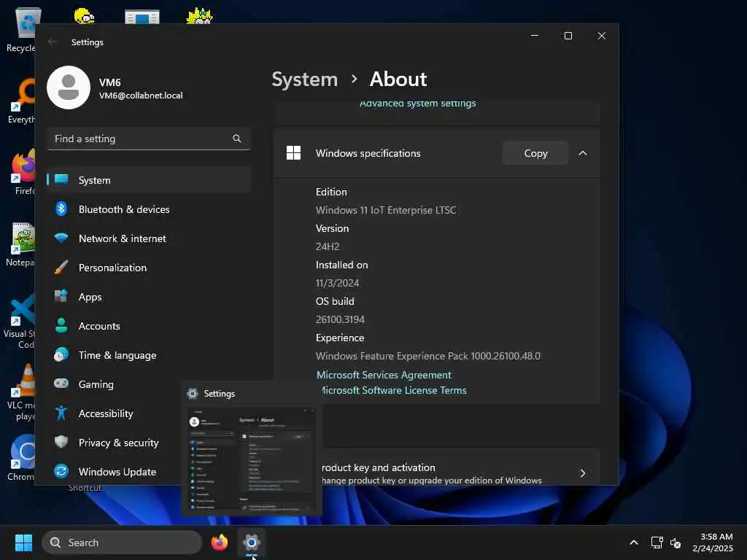Open Bluetooth & devices settings
This screenshot has height=560, width=747.
pyautogui.click(x=149, y=209)
